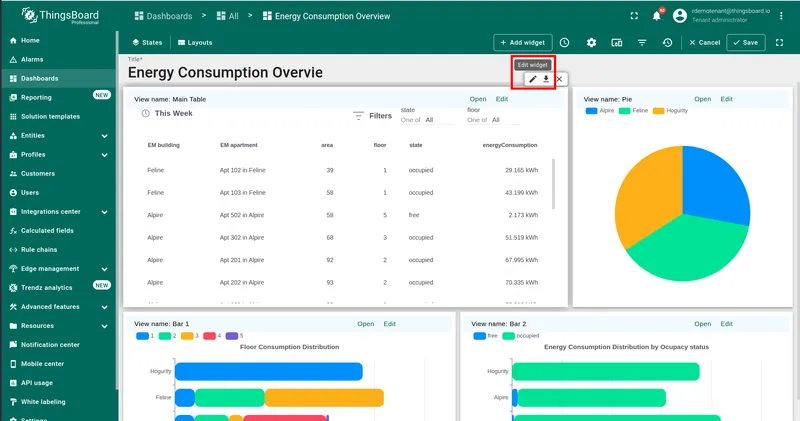Toggle the free legend swatch in Bar 2
Viewport: 800px width, 421px height.
tap(479, 336)
